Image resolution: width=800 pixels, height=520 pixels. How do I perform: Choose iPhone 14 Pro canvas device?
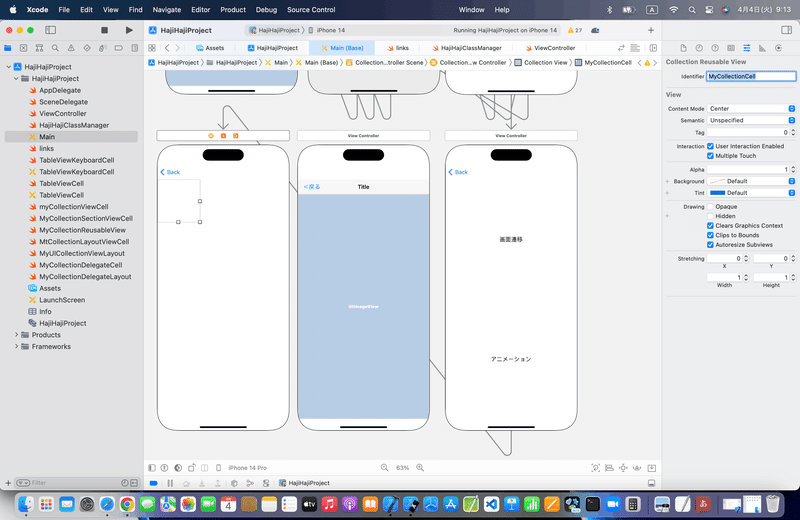pyautogui.click(x=247, y=467)
